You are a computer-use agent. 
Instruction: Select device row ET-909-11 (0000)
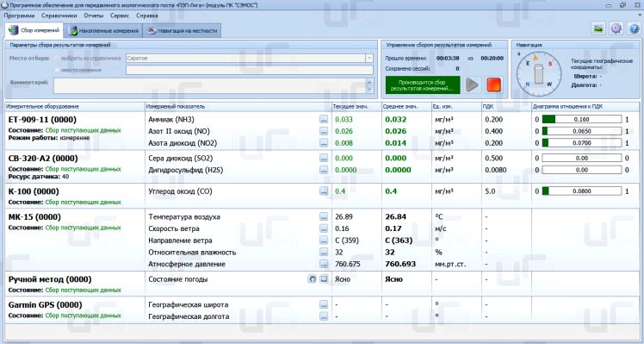42,120
